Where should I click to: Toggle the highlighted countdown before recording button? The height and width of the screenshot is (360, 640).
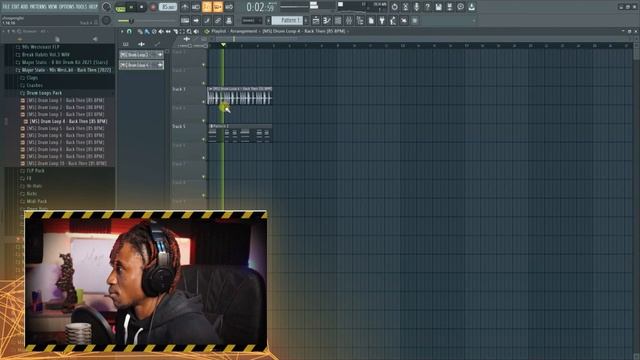click(207, 7)
